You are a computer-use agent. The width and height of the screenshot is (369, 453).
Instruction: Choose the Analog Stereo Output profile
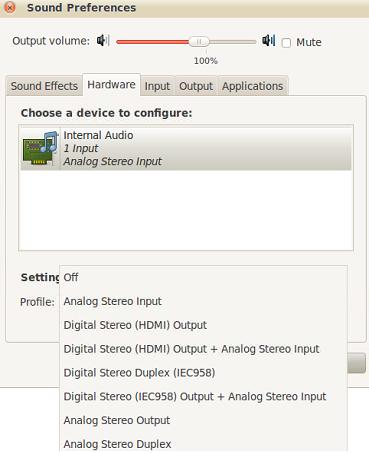click(x=203, y=420)
